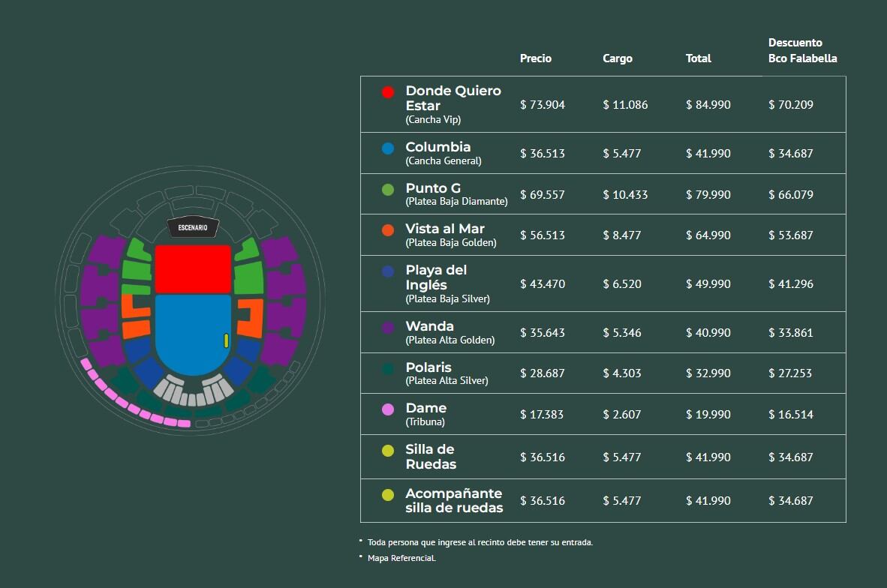887x588 pixels.
Task: Click the blue Columbia legend dot
Action: (x=388, y=148)
